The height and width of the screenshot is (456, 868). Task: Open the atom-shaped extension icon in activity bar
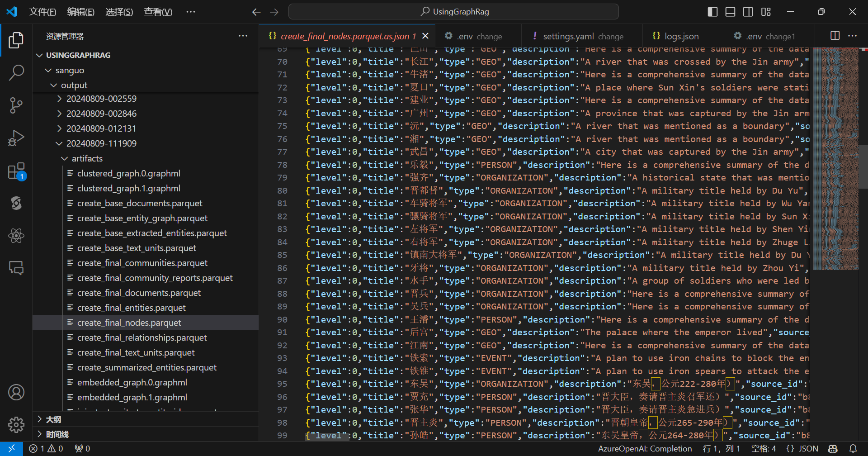click(x=16, y=235)
